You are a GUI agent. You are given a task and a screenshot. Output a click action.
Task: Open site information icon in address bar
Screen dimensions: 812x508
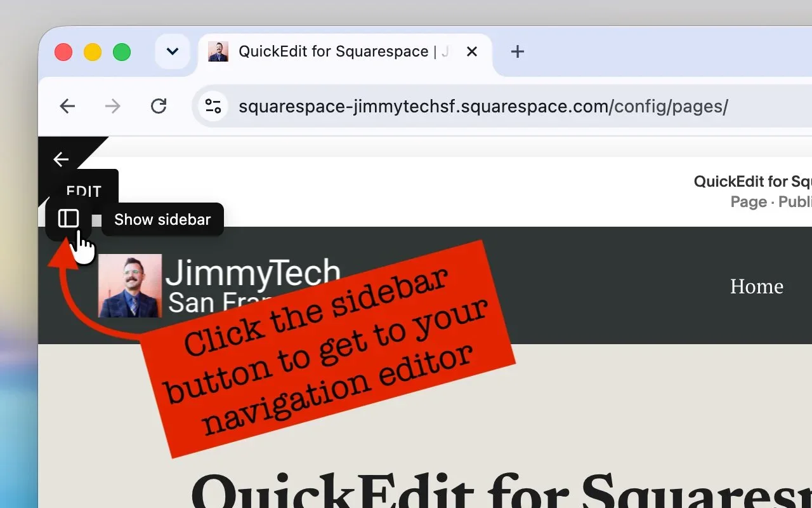point(213,107)
